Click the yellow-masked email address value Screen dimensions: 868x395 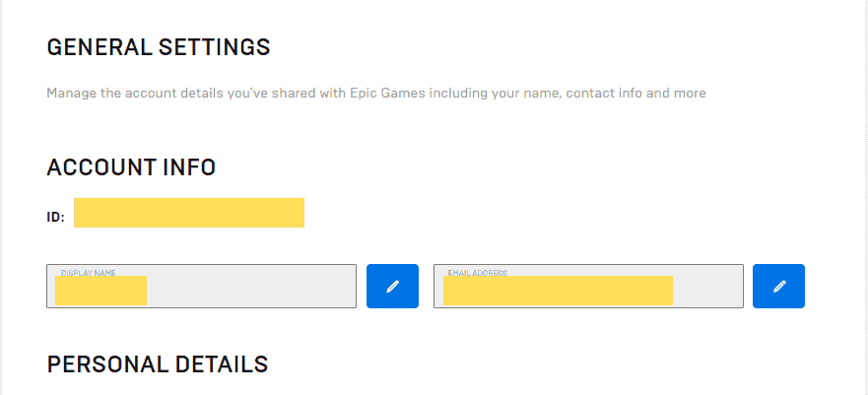pos(558,291)
